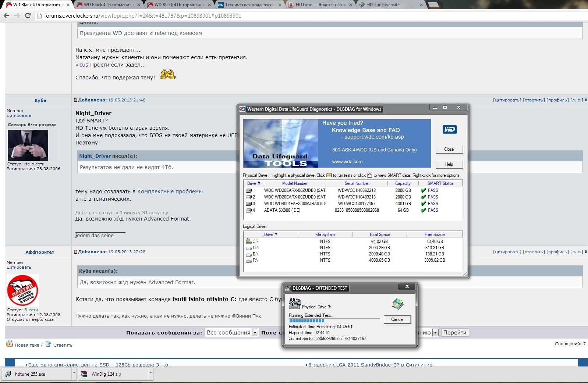Open Куба's avatar image
Screen dimensions: 588x383
[x=28, y=145]
